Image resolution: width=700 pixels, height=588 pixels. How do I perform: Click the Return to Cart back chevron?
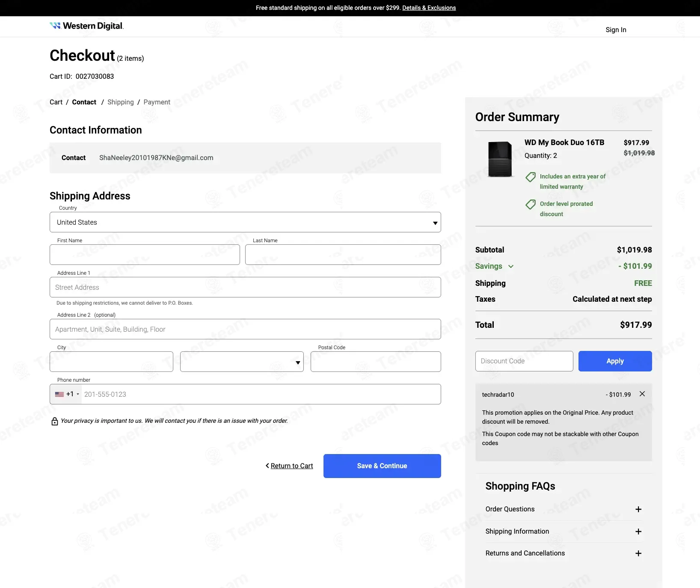[x=267, y=466]
